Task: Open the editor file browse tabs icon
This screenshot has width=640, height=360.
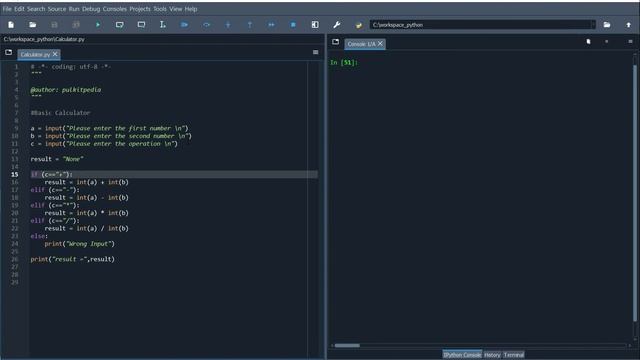Action: (9, 53)
